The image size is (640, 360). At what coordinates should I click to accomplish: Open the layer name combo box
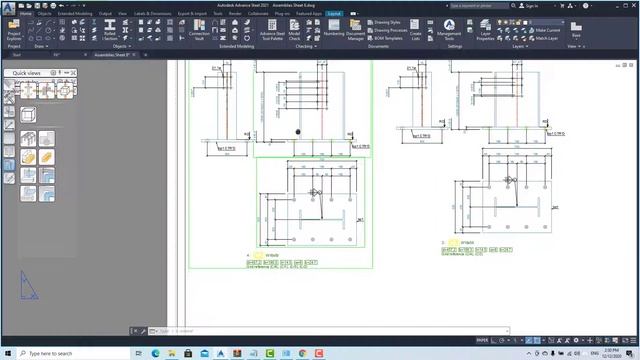point(547,22)
